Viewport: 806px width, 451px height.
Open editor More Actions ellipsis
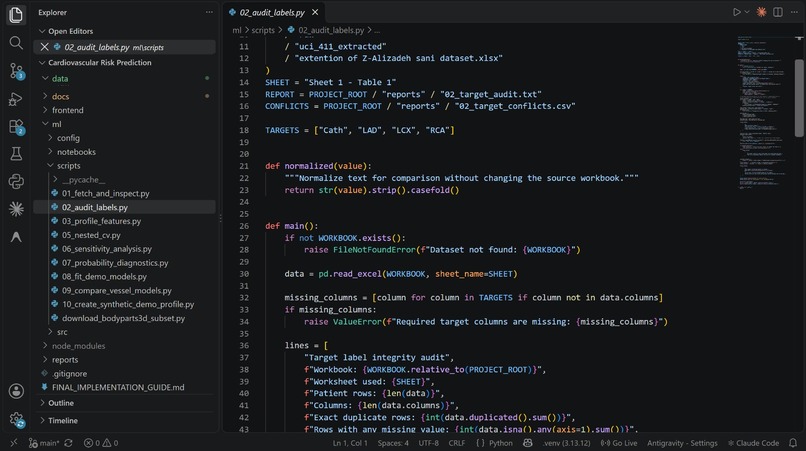click(x=794, y=12)
